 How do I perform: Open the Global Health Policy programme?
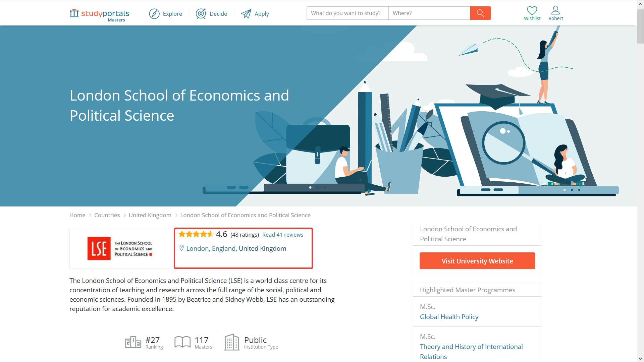tap(449, 317)
